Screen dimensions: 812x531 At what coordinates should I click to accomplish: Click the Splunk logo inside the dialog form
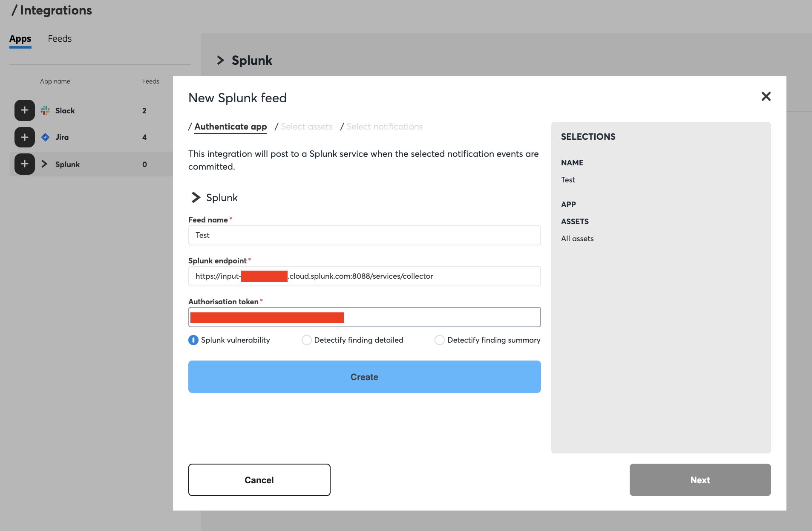pos(196,197)
